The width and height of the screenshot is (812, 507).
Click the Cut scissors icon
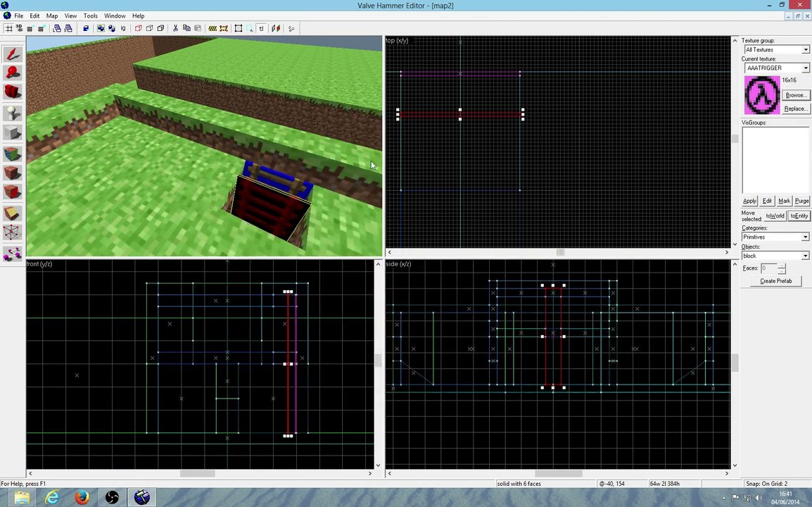(x=175, y=28)
